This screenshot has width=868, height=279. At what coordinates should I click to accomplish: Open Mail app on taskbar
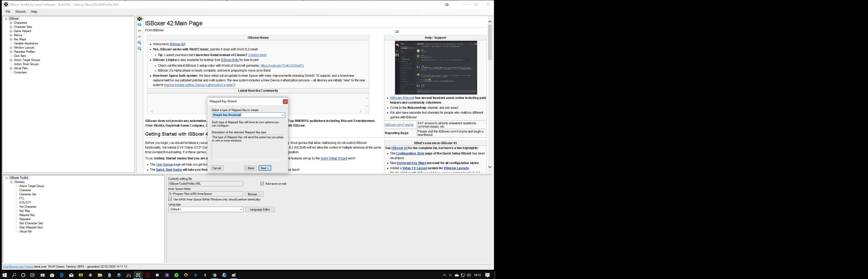71,275
